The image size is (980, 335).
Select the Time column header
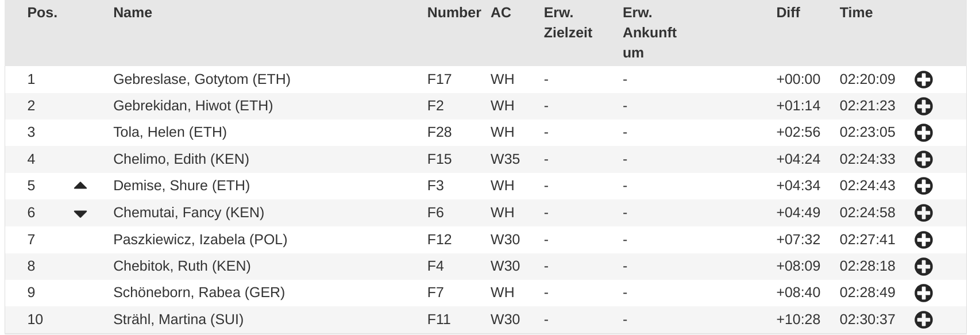click(856, 13)
